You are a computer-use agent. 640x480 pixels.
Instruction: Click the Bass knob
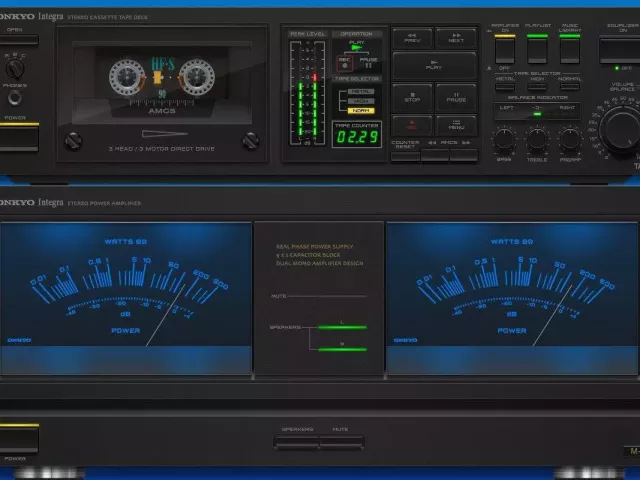point(506,139)
